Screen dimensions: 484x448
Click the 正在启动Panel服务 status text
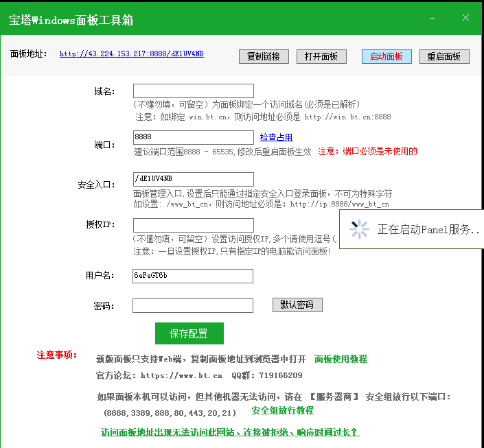(x=428, y=229)
